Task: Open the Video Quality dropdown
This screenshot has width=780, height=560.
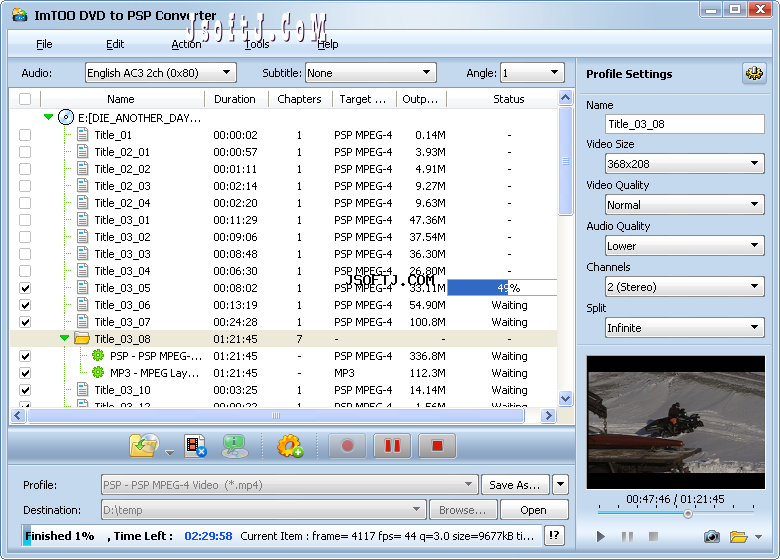Action: tap(685, 204)
